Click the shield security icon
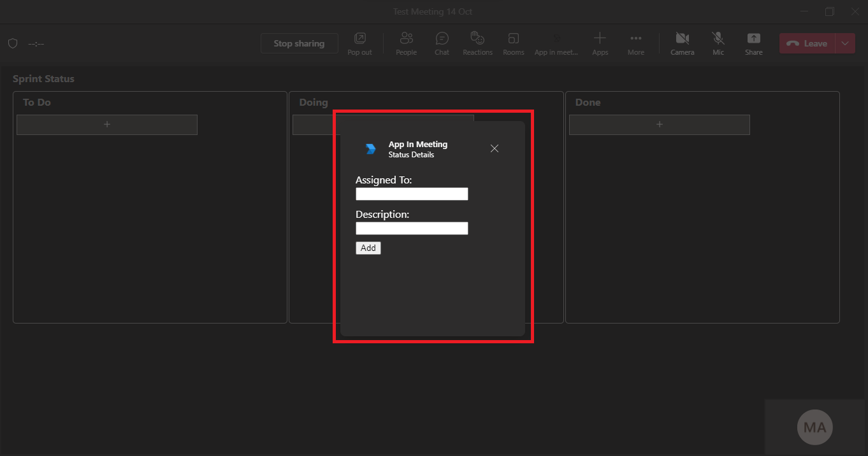The width and height of the screenshot is (868, 456). tap(13, 43)
